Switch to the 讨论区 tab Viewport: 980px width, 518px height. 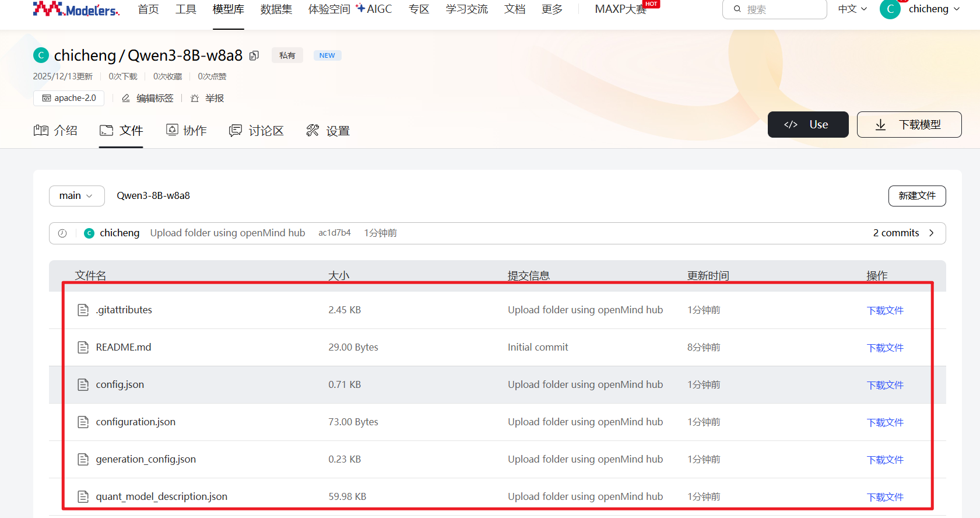coord(257,131)
